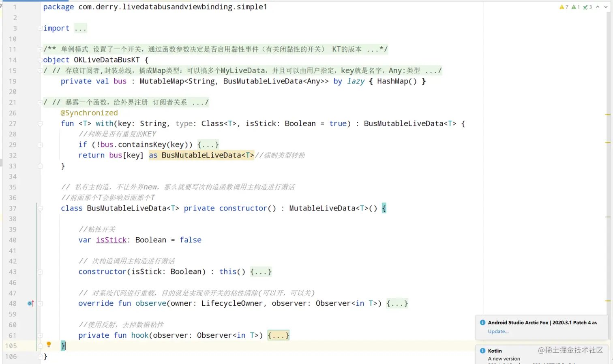This screenshot has height=364, width=613.
Task: Click line number 37 in the gutter
Action: [13, 208]
